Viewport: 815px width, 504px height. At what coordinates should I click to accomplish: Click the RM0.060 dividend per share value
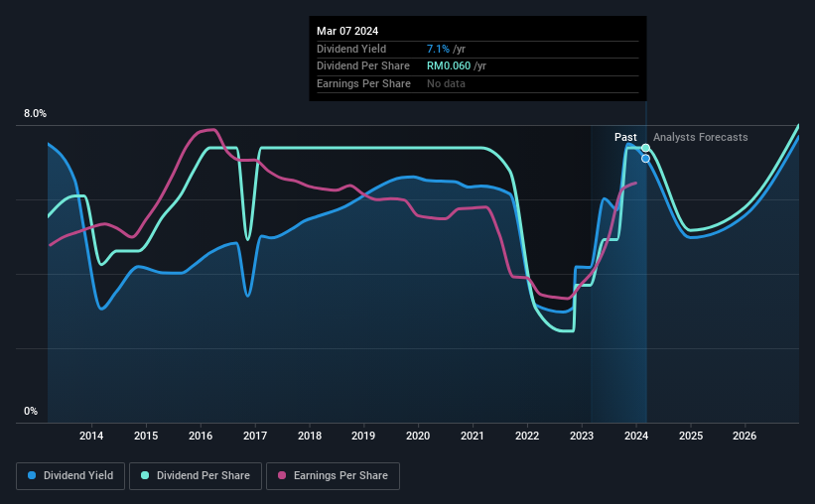(x=449, y=66)
